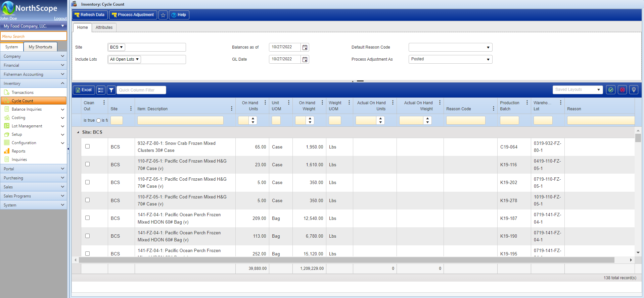Viewport: 644px width, 298px height.
Task: Click the map pin icon in grid toolbar
Action: (x=634, y=90)
